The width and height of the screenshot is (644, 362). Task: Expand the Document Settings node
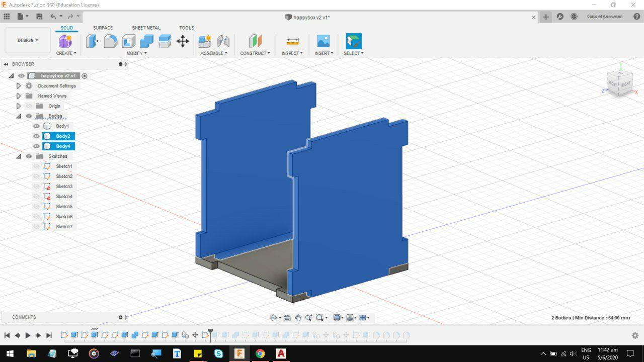(19, 86)
